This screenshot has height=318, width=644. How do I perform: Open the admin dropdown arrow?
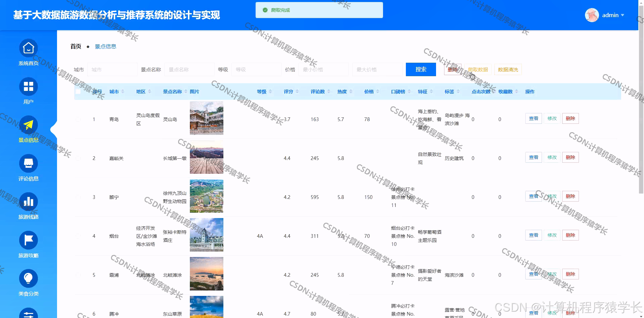tap(623, 15)
